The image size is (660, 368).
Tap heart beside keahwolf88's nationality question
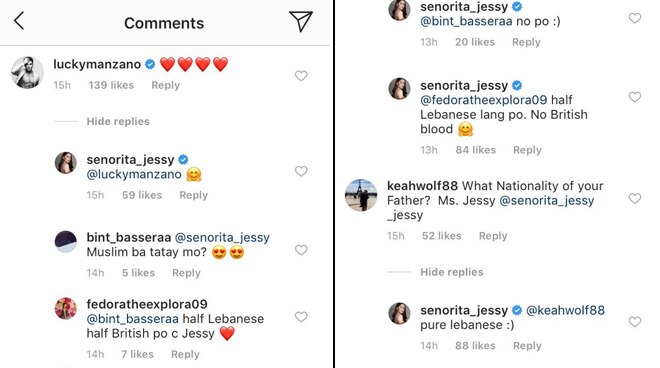pyautogui.click(x=635, y=198)
